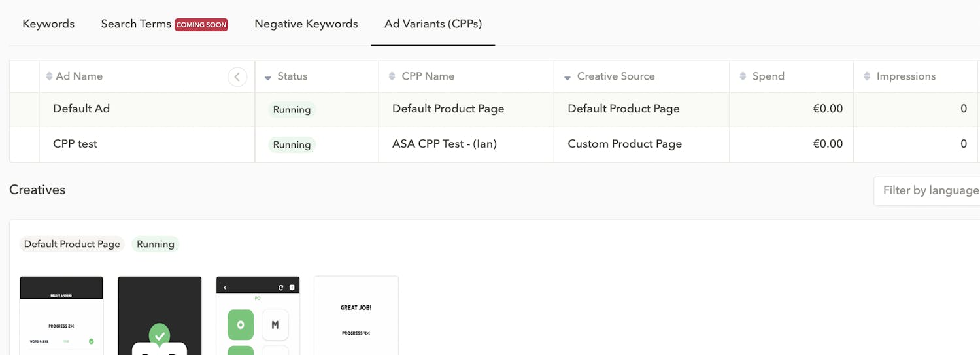Open the Great Job creative screenshot
This screenshot has height=355, width=980.
356,315
